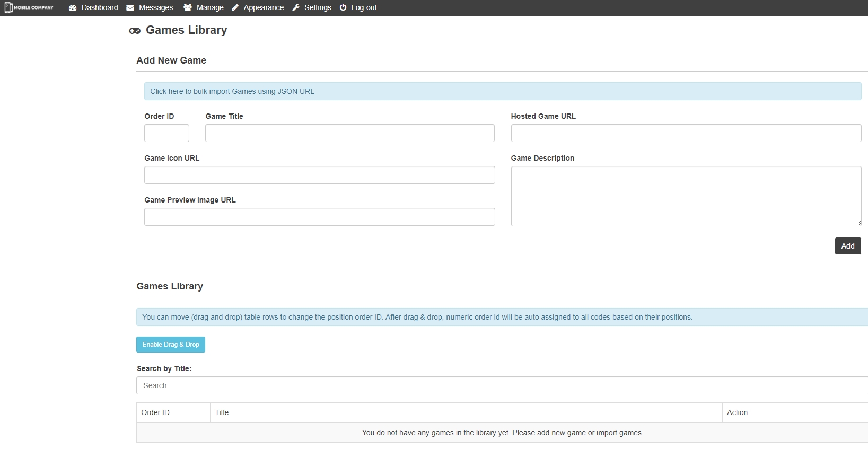Click the Search by Title box
The width and height of the screenshot is (868, 449).
pos(502,385)
